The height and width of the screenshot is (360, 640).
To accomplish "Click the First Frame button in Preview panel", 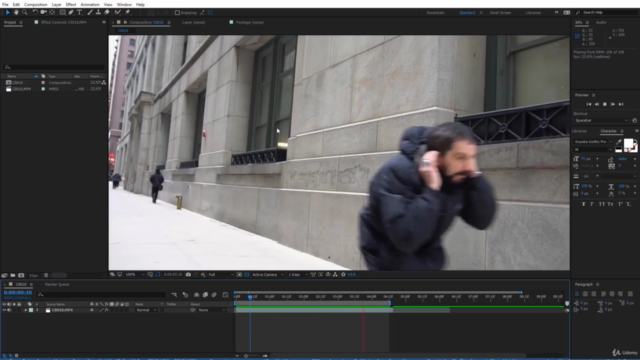I will [589, 104].
